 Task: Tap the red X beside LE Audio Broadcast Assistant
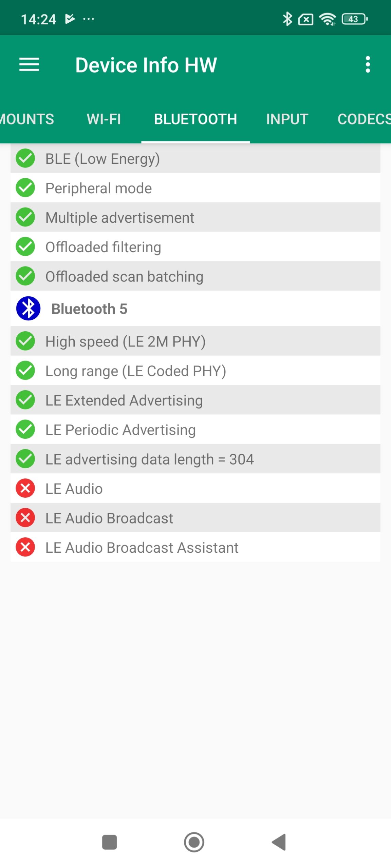pyautogui.click(x=25, y=547)
